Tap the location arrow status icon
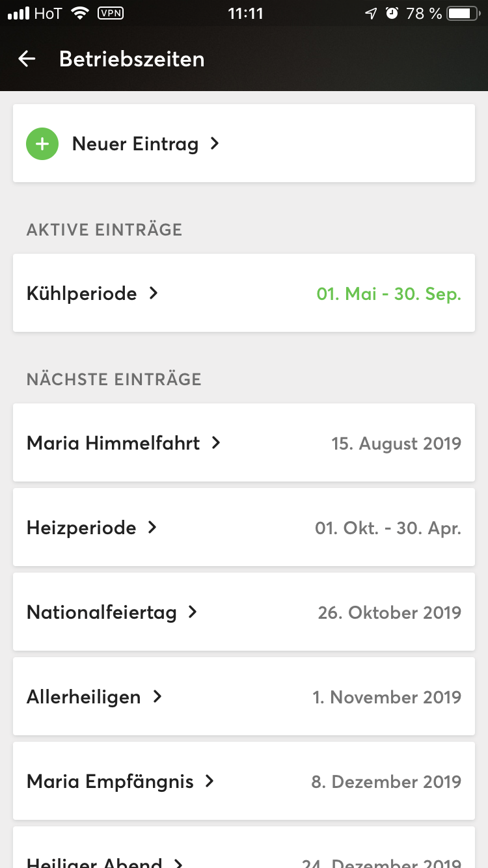The width and height of the screenshot is (488, 868). tap(371, 13)
